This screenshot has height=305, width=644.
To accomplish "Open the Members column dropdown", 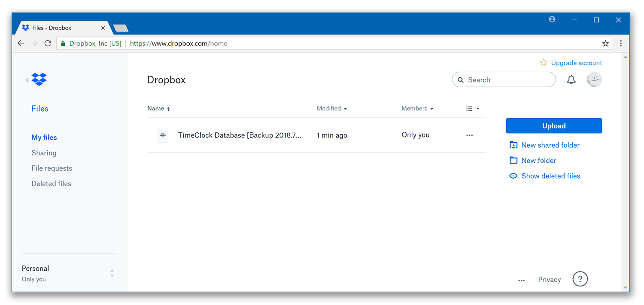I will [x=417, y=109].
